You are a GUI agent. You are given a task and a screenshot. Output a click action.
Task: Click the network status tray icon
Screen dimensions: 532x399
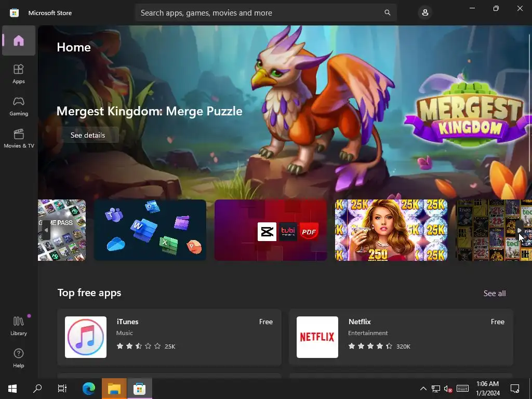(x=436, y=389)
